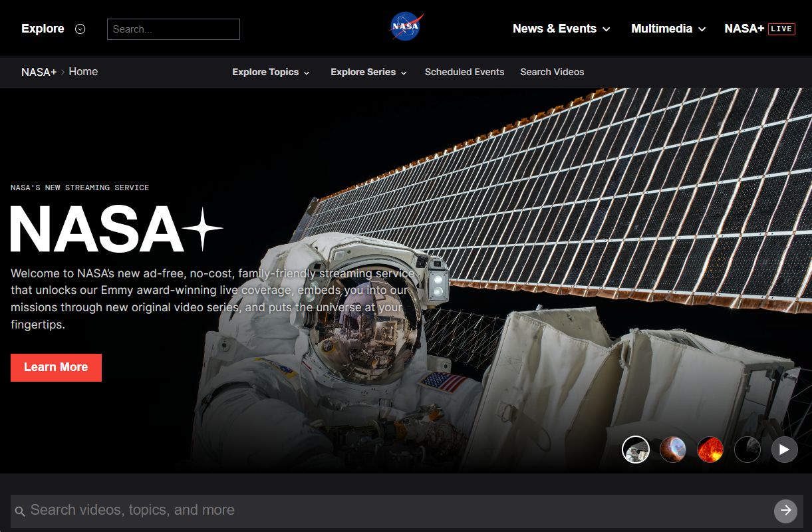Submit the search with the arrow button

click(785, 510)
